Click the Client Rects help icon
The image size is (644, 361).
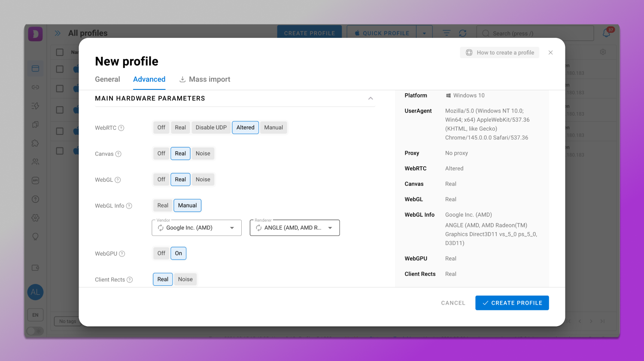click(x=130, y=280)
